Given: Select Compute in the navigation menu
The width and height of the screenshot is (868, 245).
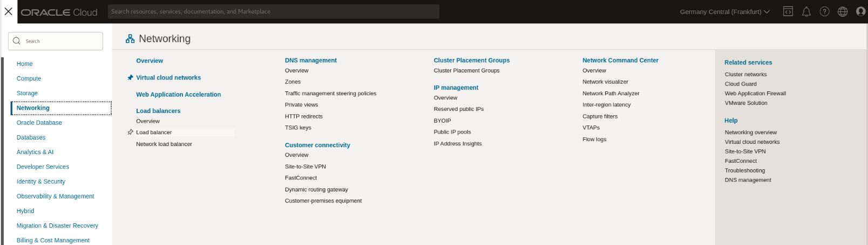Looking at the screenshot, I should click(29, 78).
